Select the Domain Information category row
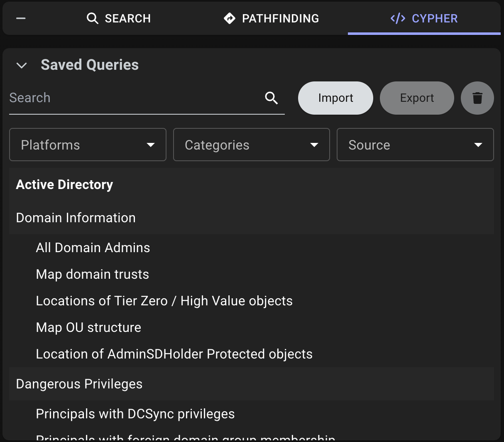 (x=252, y=218)
